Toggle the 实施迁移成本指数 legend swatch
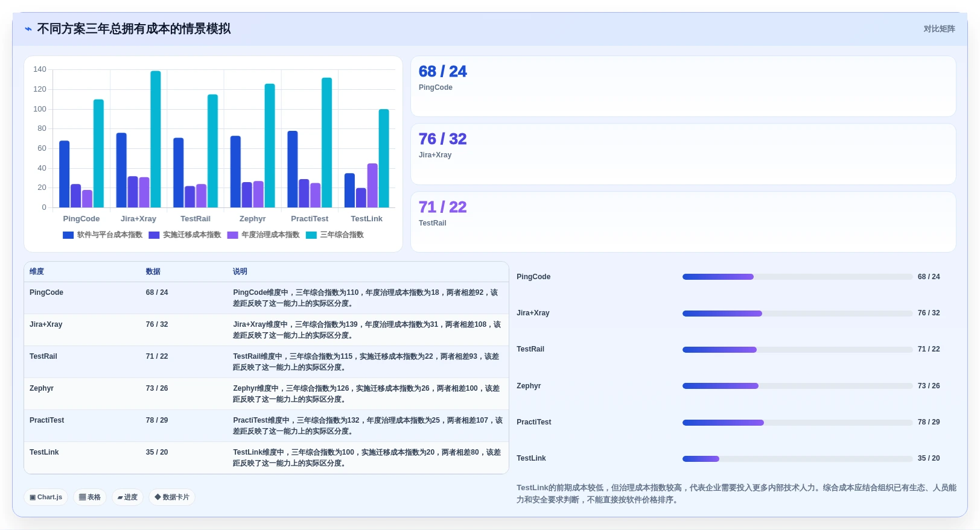This screenshot has width=980, height=530. pos(154,235)
